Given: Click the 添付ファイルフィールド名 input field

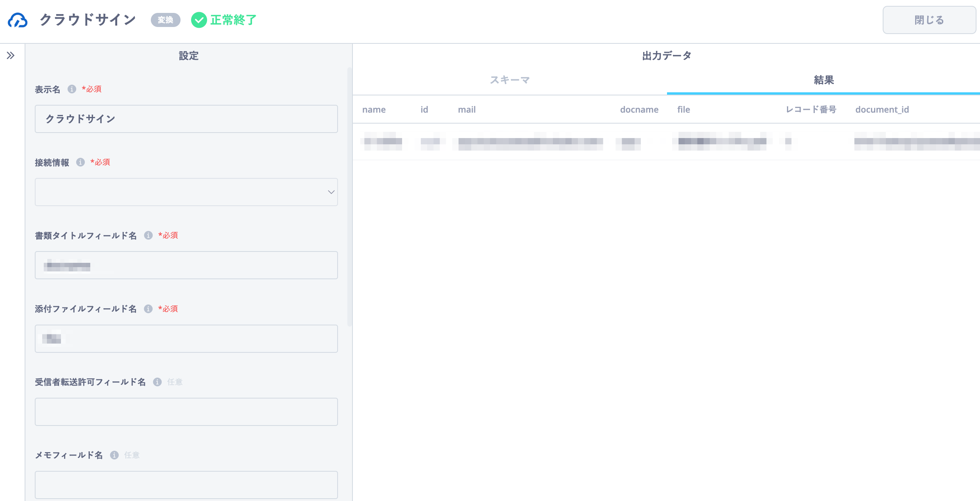Looking at the screenshot, I should coord(186,339).
